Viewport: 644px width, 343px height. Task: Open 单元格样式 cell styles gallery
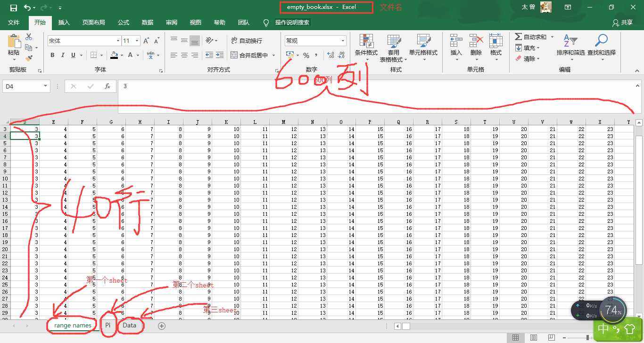[423, 48]
